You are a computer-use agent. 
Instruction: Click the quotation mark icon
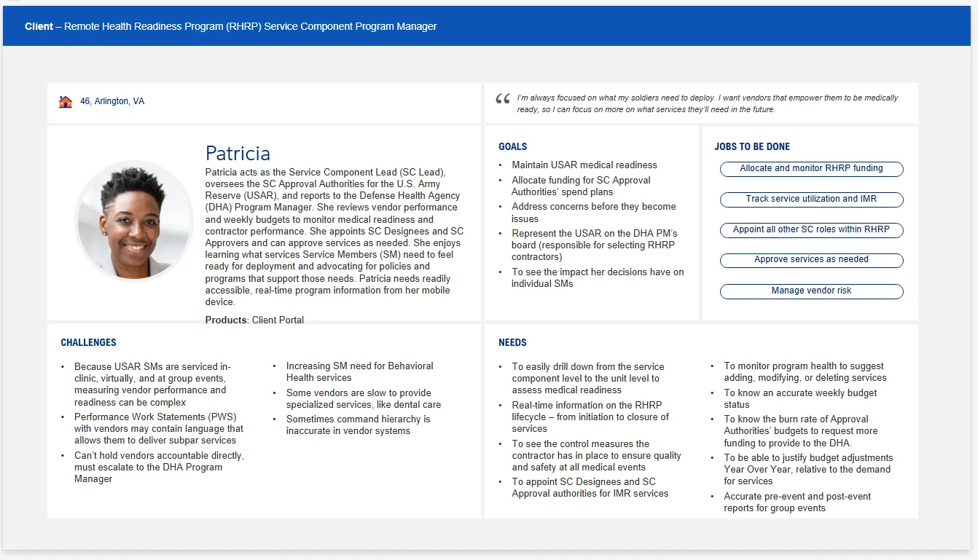[x=503, y=99]
